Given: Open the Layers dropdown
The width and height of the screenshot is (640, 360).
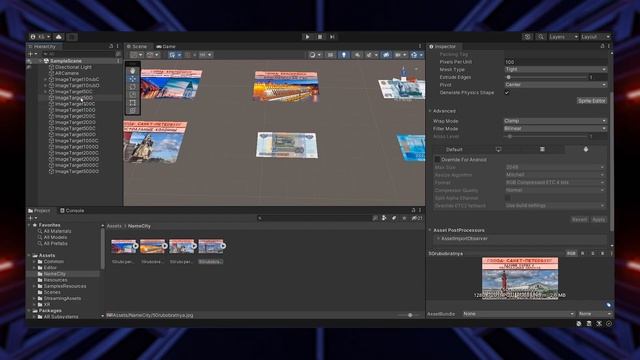Looking at the screenshot, I should [x=563, y=37].
